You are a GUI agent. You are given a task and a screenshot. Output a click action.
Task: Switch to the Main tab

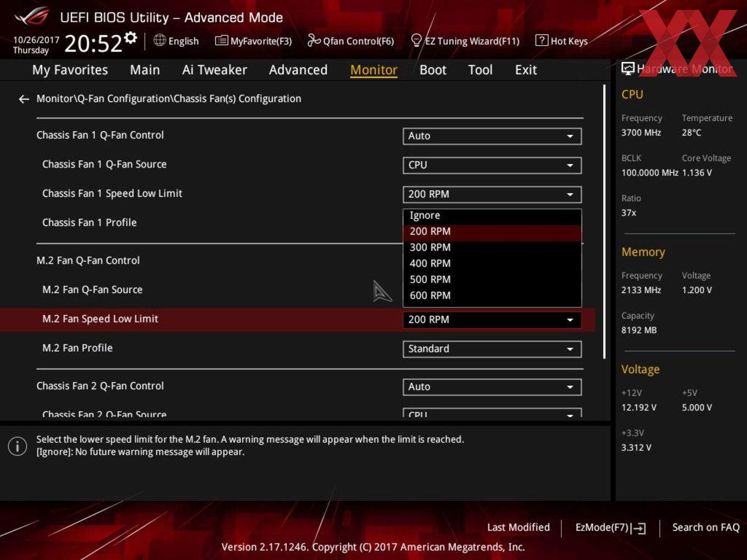point(145,70)
